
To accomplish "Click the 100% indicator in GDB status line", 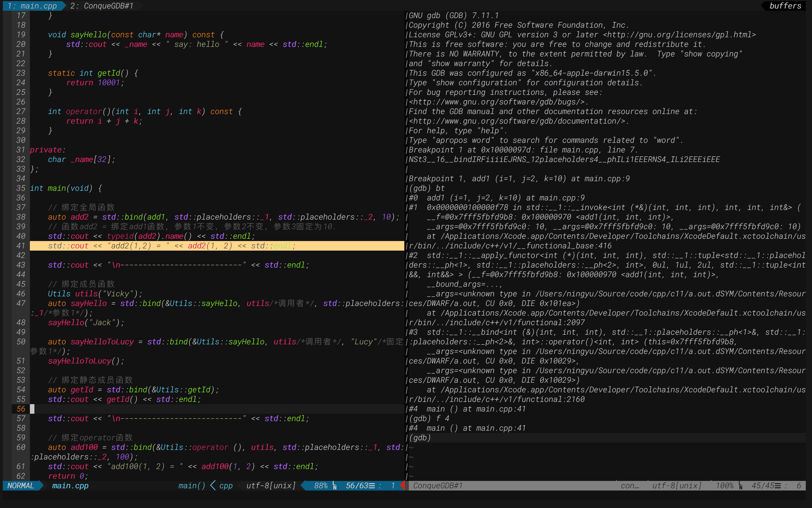I will pyautogui.click(x=725, y=485).
